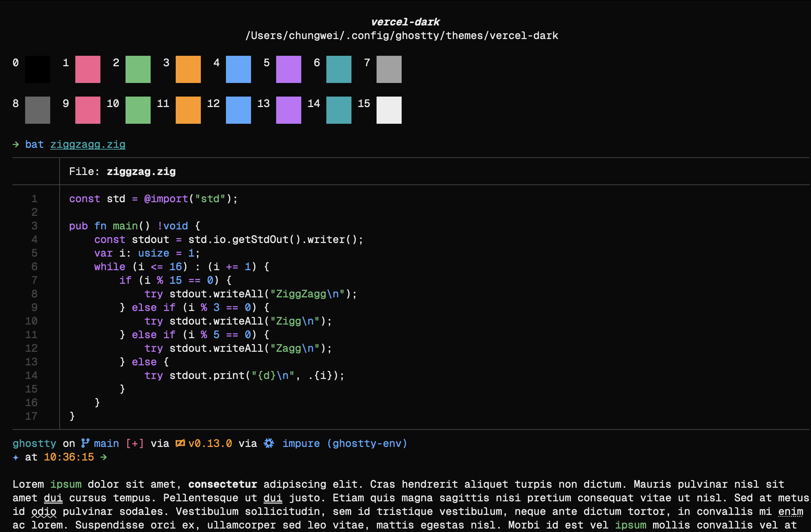Click the vercel-dark theme title
Screen dimensions: 811x532
pyautogui.click(x=405, y=22)
